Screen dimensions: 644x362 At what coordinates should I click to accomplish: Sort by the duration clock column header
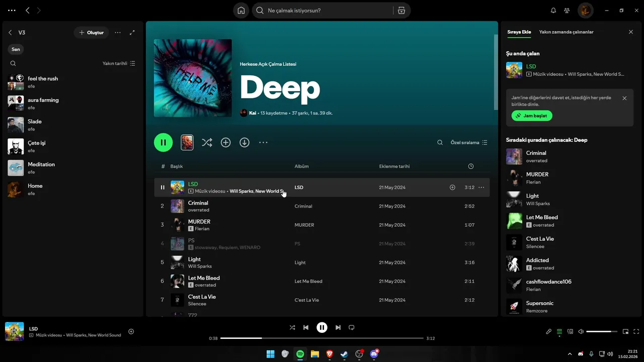[x=471, y=166]
